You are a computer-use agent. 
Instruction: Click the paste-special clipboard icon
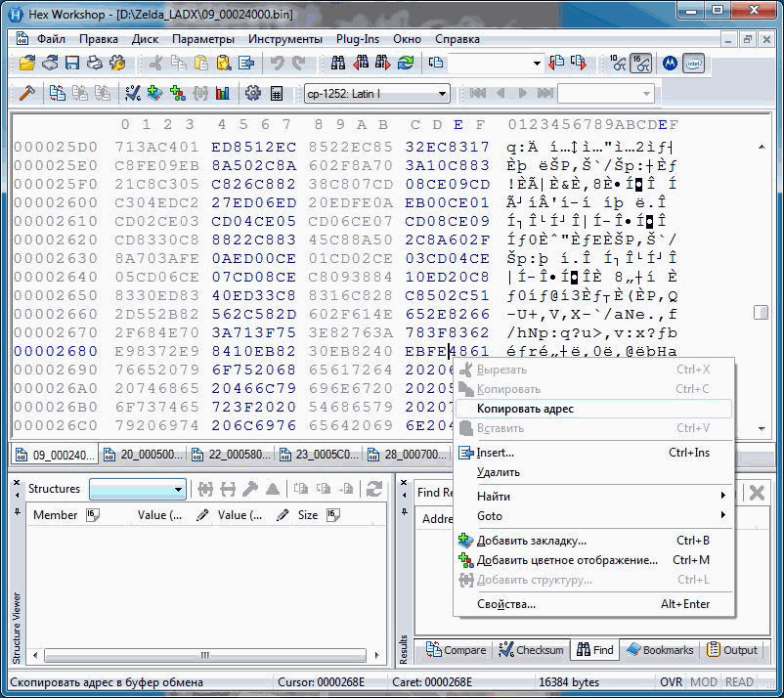tap(224, 63)
